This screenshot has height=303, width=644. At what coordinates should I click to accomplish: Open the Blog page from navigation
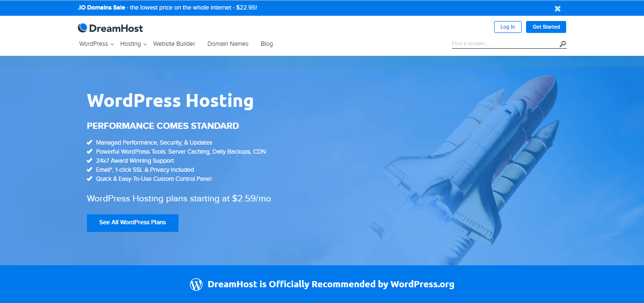click(x=266, y=43)
